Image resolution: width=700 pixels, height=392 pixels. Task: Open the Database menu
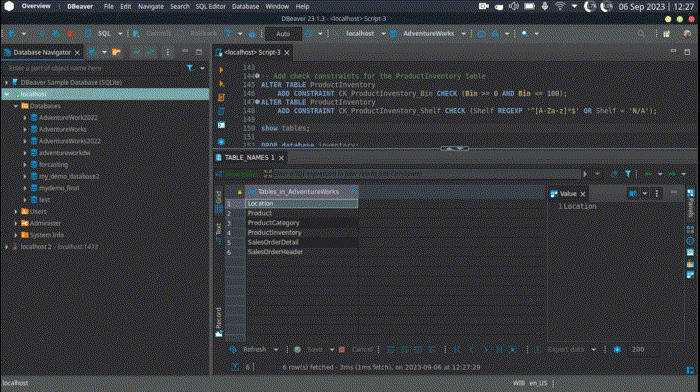[246, 7]
